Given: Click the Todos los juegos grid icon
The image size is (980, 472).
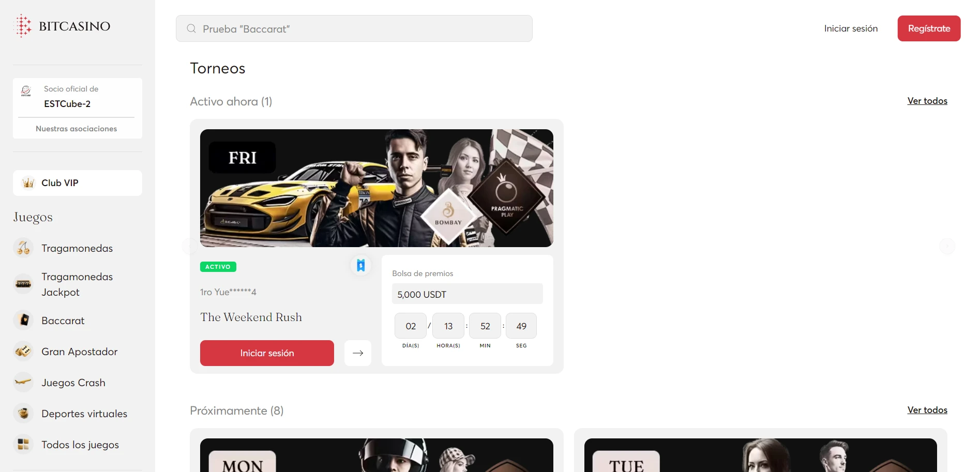Looking at the screenshot, I should tap(23, 445).
